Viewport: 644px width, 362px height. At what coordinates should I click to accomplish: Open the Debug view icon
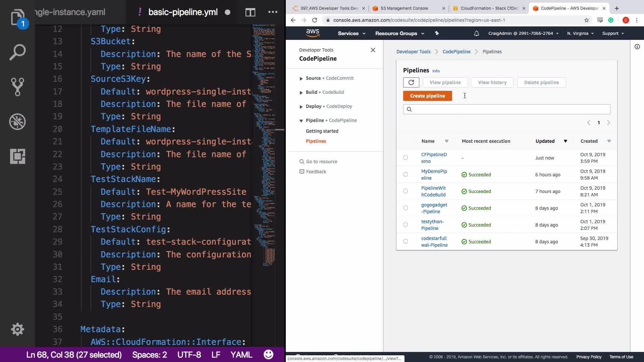(x=17, y=122)
